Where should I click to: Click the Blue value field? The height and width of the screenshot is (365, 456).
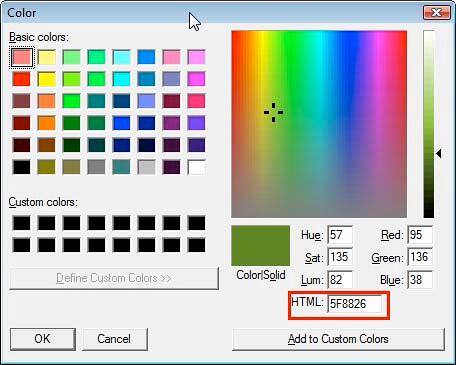[x=420, y=280]
